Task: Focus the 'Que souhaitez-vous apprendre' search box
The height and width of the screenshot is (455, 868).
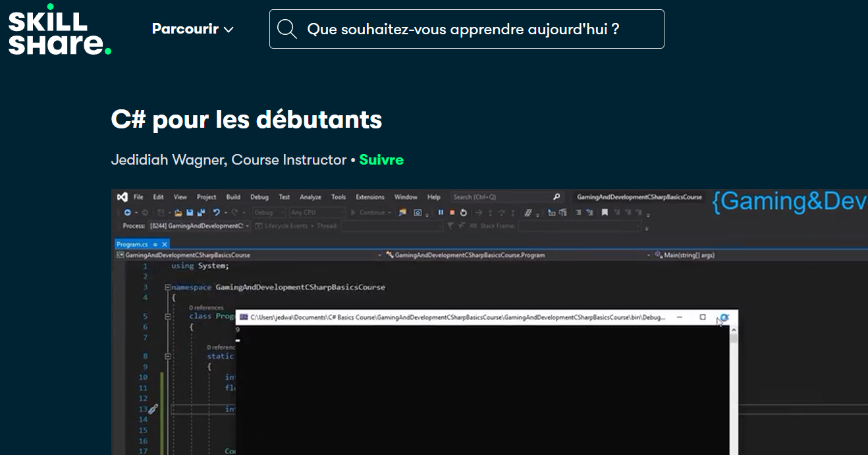Action: click(466, 29)
